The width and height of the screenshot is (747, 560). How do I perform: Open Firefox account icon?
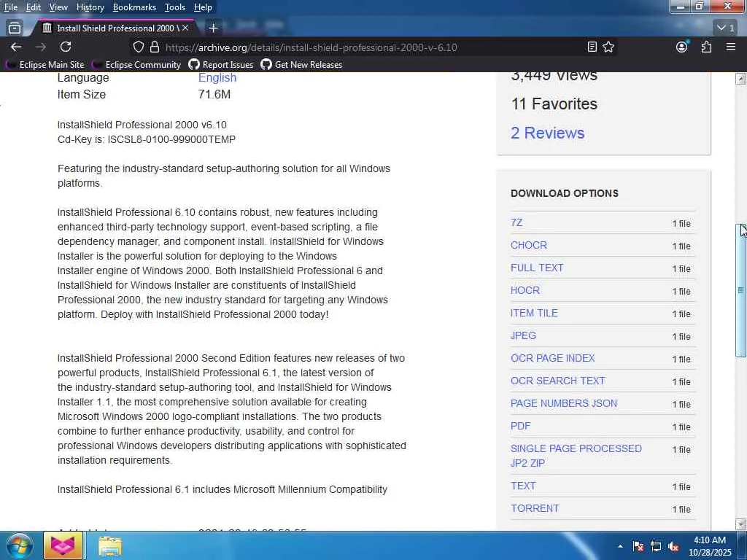click(682, 47)
